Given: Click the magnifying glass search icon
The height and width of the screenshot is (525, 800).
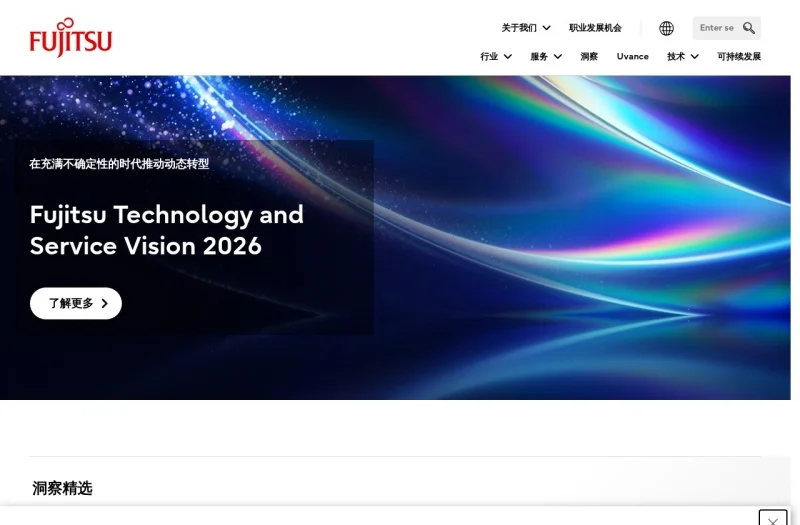Looking at the screenshot, I should point(748,28).
